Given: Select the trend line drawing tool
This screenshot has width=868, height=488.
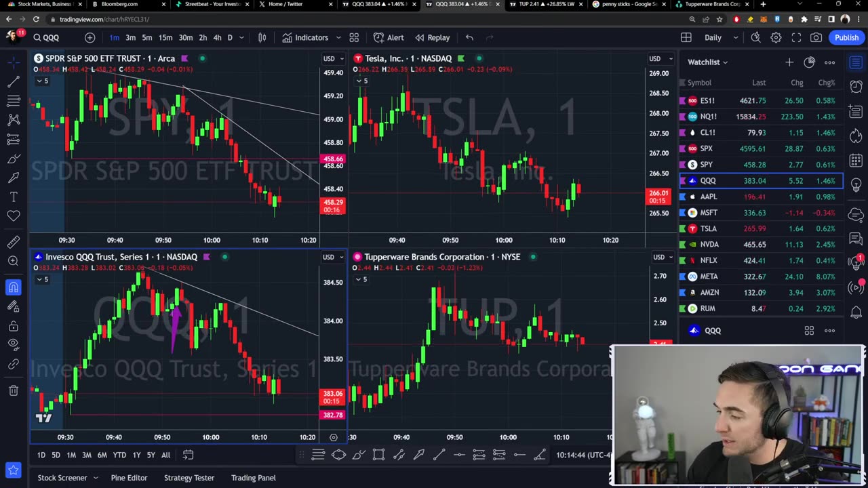Looking at the screenshot, I should pyautogui.click(x=13, y=82).
